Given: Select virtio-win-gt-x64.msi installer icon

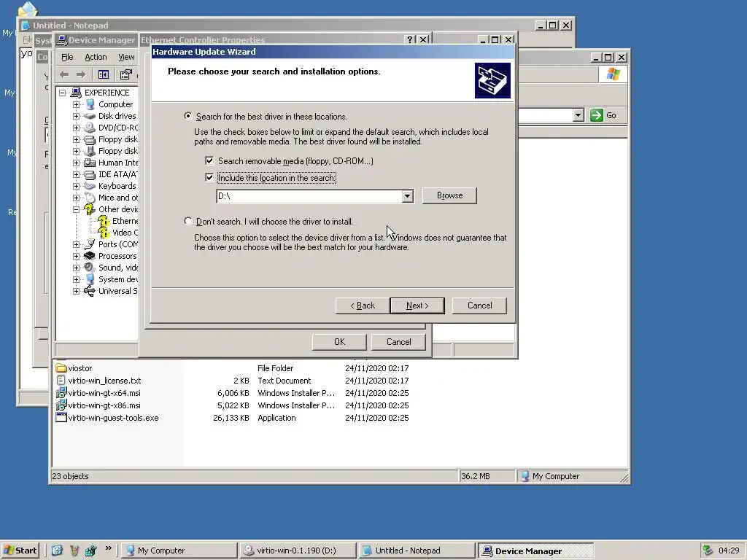Looking at the screenshot, I should pos(61,393).
